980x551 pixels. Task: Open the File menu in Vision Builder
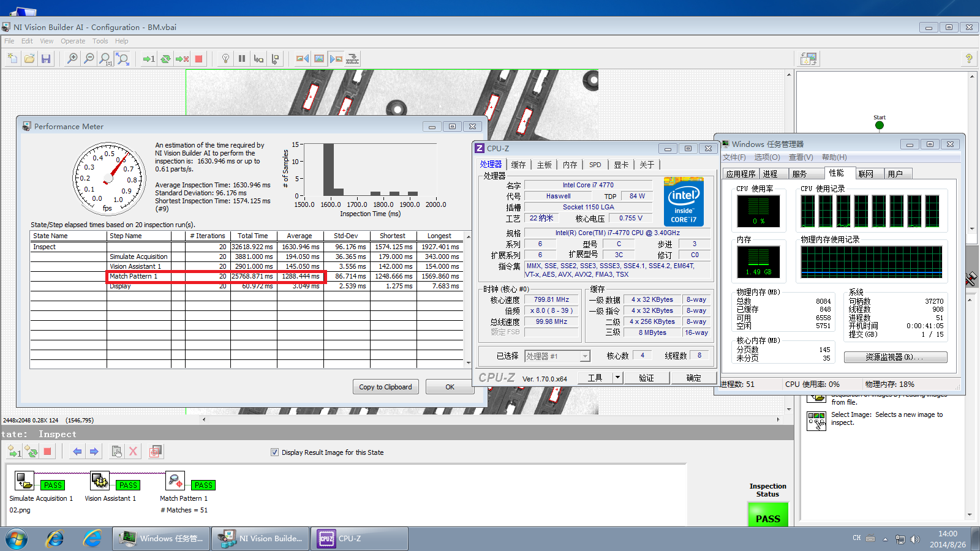[9, 41]
